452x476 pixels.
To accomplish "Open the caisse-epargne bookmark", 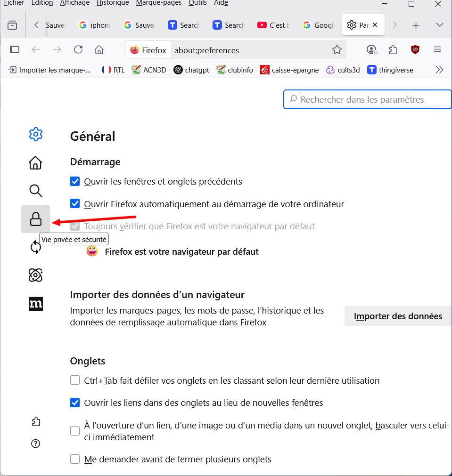I will point(289,70).
